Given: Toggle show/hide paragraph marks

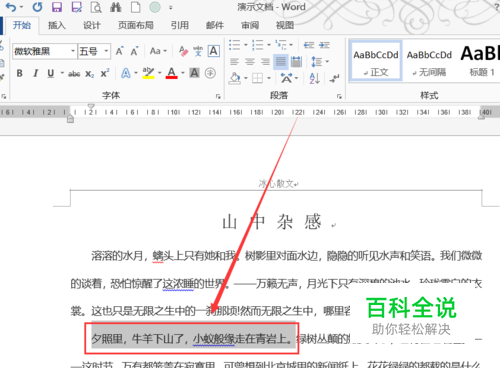Looking at the screenshot, I should [334, 78].
